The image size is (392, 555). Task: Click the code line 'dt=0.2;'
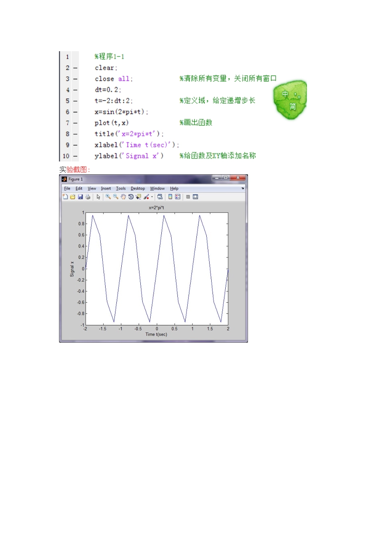coord(108,90)
